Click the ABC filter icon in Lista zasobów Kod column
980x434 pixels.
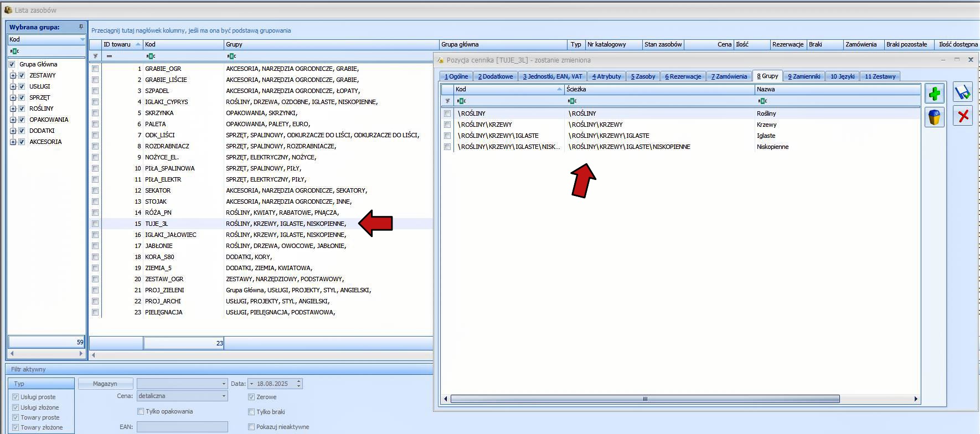[x=151, y=56]
